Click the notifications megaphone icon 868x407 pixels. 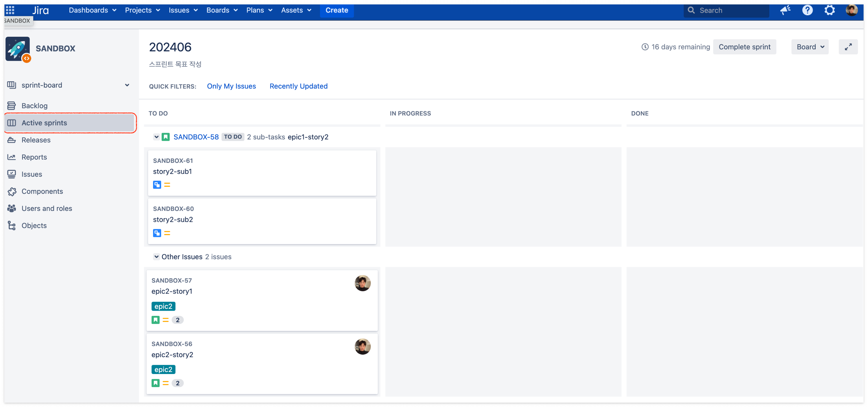pyautogui.click(x=785, y=10)
